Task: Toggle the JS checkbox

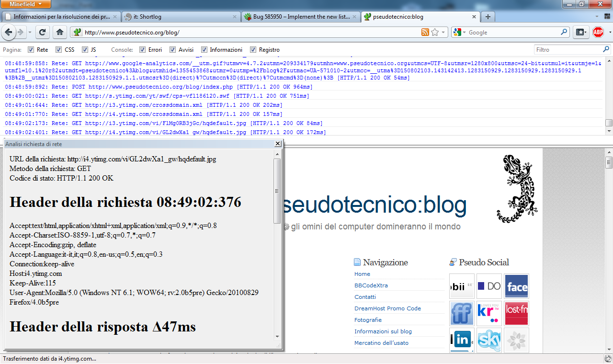Action: click(x=85, y=50)
